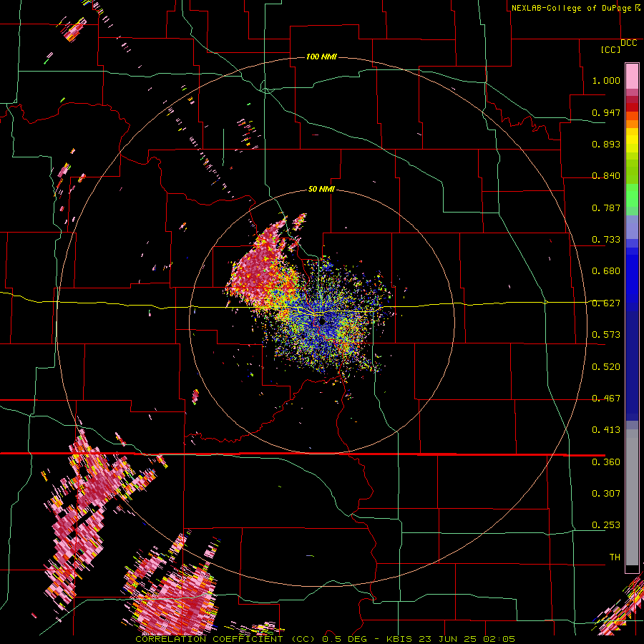Click the DCC label above the color bar
The width and height of the screenshot is (644, 644).
[x=628, y=43]
